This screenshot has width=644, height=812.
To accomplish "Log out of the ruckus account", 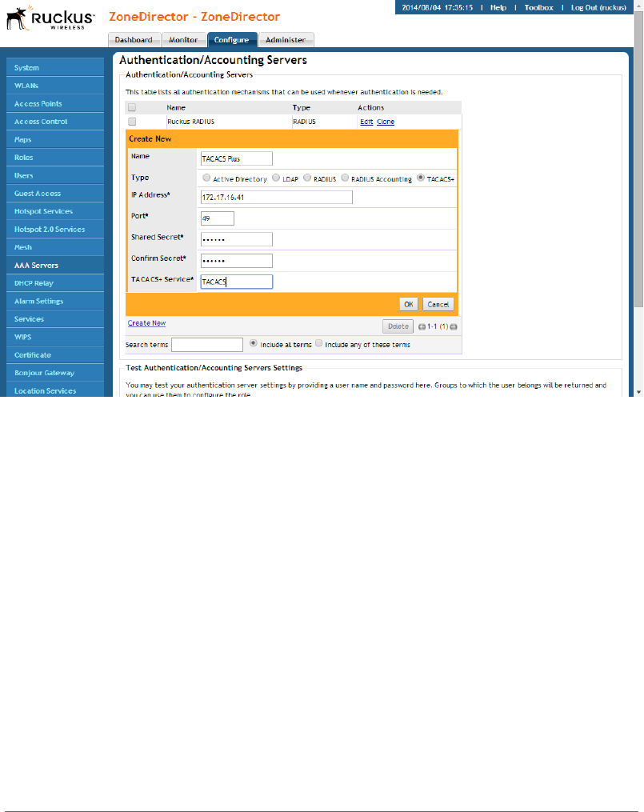I will point(598,8).
